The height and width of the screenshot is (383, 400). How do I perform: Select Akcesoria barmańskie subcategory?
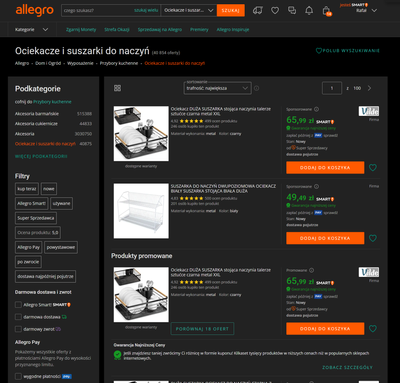coord(37,114)
